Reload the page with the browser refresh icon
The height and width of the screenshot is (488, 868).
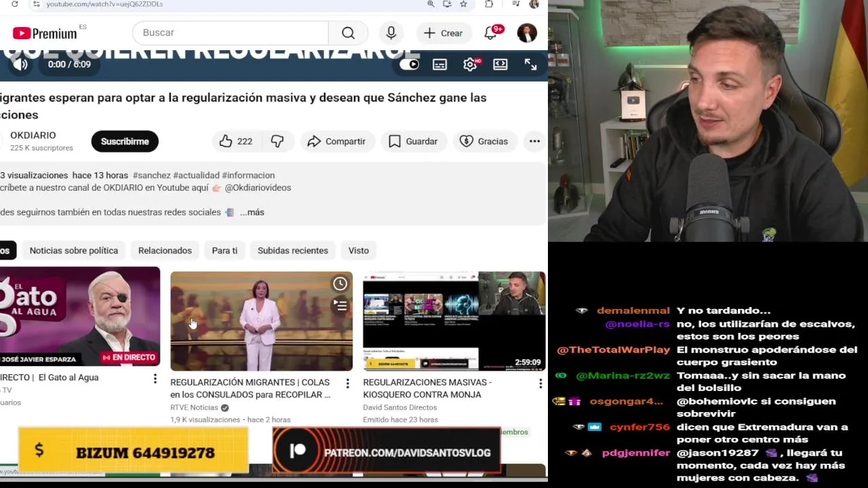click(14, 4)
